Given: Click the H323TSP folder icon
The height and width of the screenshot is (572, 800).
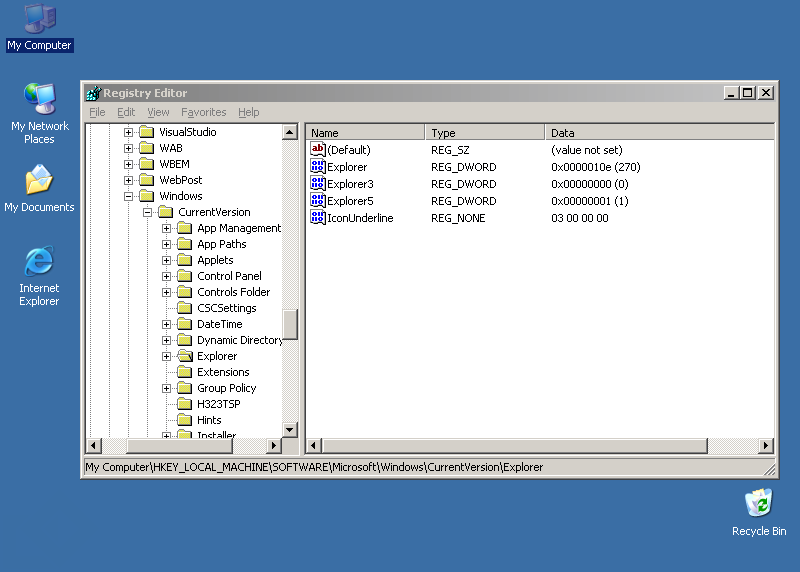Looking at the screenshot, I should (x=185, y=404).
